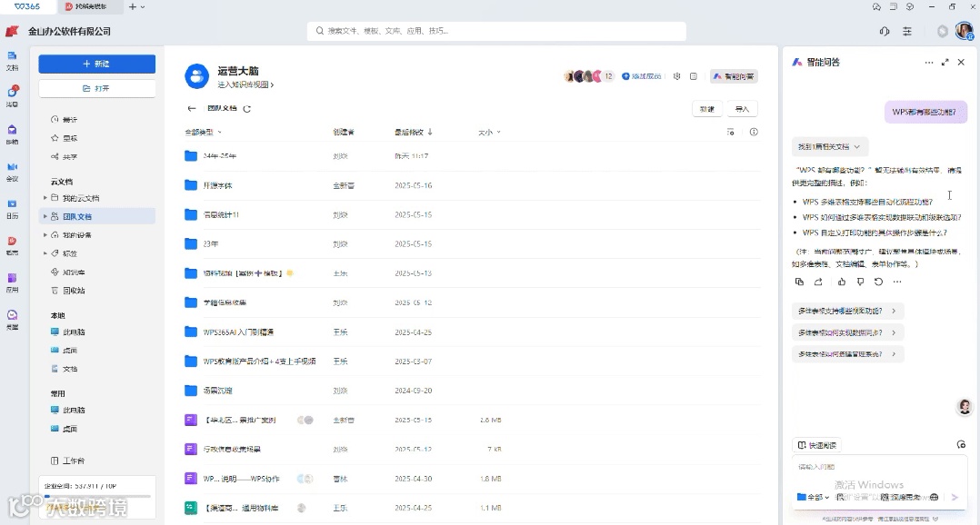
Task: Expand 找到1篇相关文档 dropdown
Action: click(x=829, y=147)
